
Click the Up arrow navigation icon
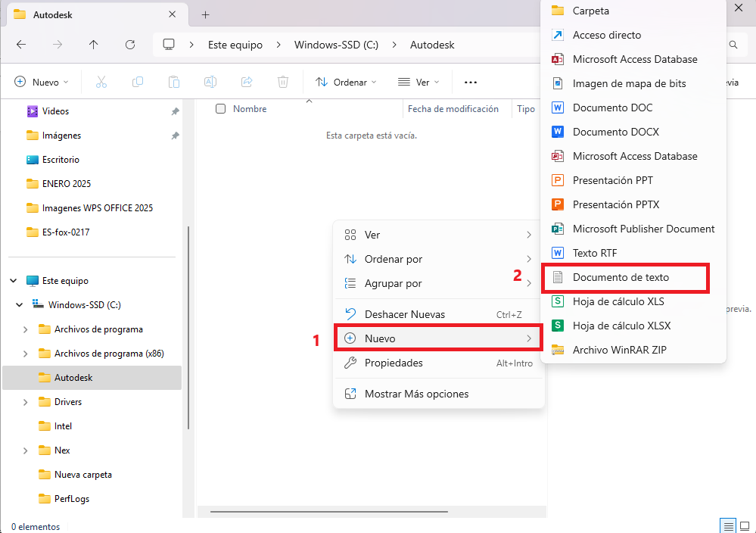(94, 45)
